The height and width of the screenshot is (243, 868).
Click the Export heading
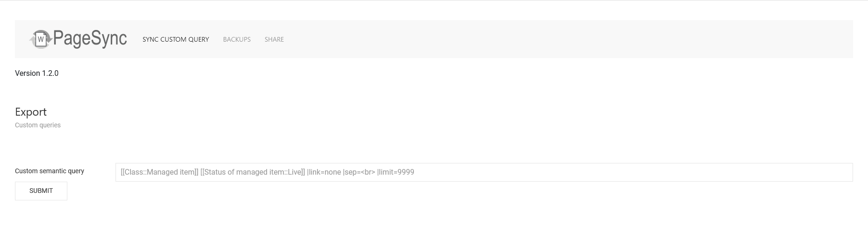[31, 112]
